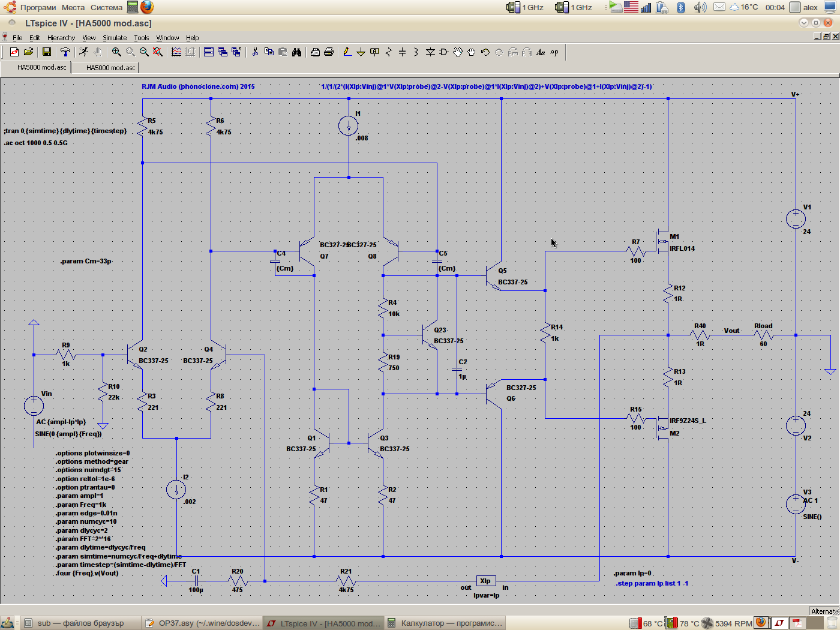Click the .ac oct 1000 0.5 0.5G directive

pyautogui.click(x=35, y=143)
